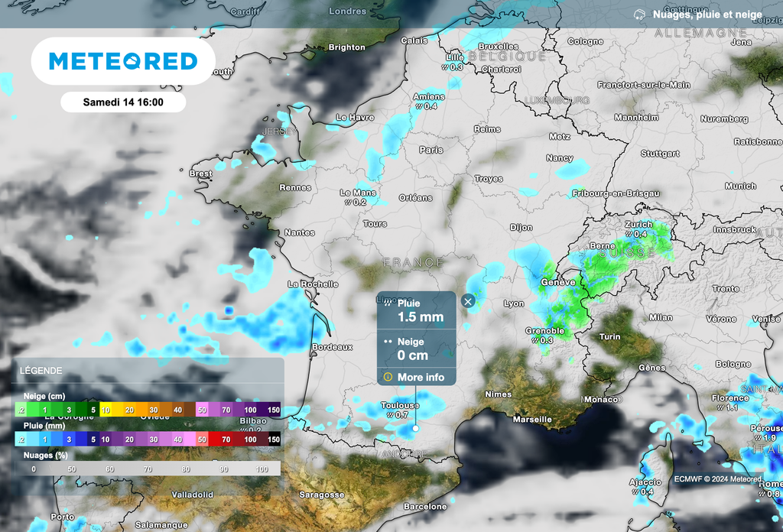The height and width of the screenshot is (532, 783).
Task: Click the white map marker dot below Toulouse
Action: tap(415, 428)
